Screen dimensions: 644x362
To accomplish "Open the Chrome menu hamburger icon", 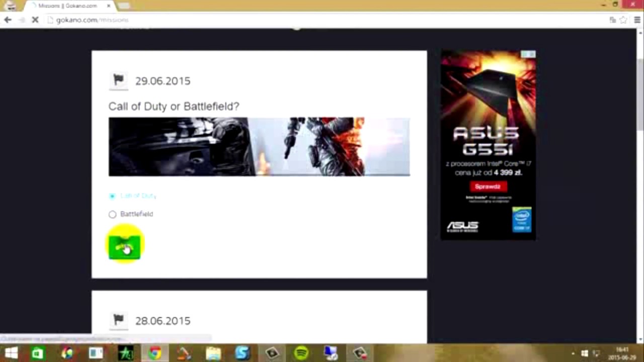I will point(637,20).
